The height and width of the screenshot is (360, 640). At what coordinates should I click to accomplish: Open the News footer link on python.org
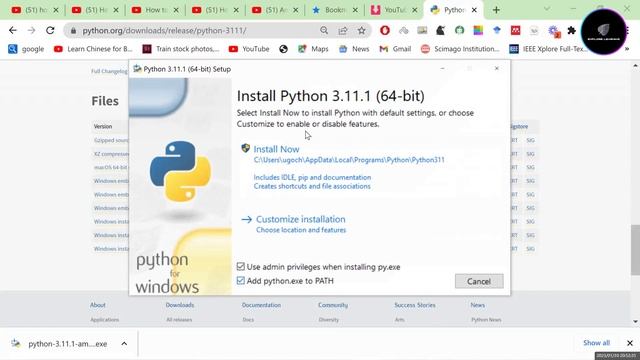pos(478,305)
